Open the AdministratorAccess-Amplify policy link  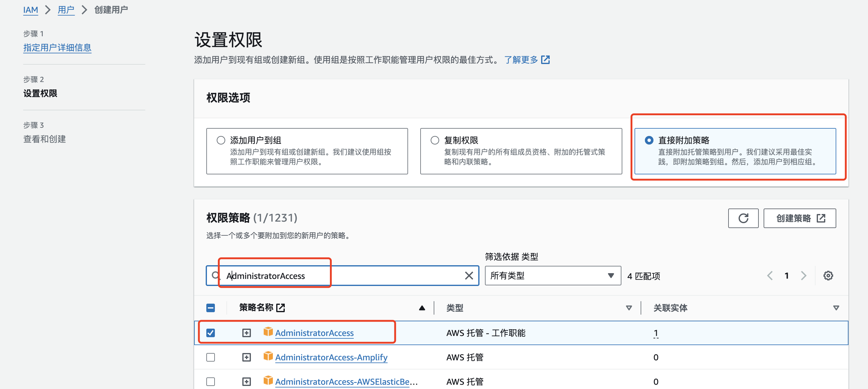click(x=331, y=357)
